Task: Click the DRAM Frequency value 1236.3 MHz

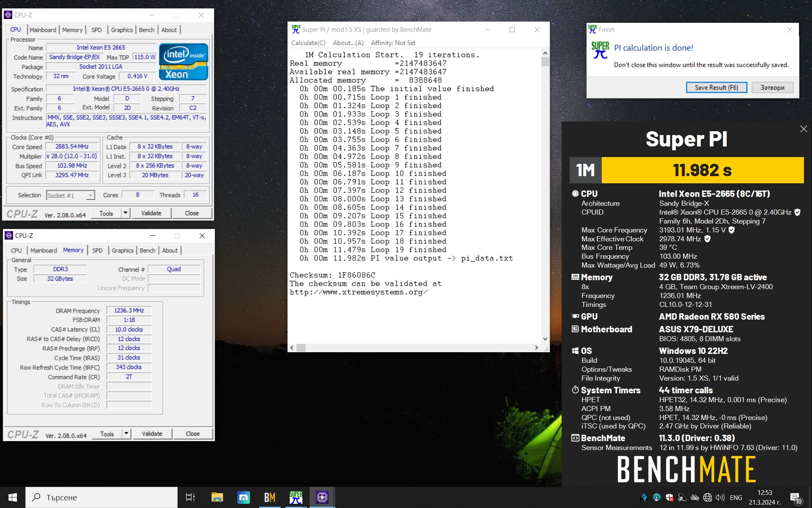Action: click(129, 310)
